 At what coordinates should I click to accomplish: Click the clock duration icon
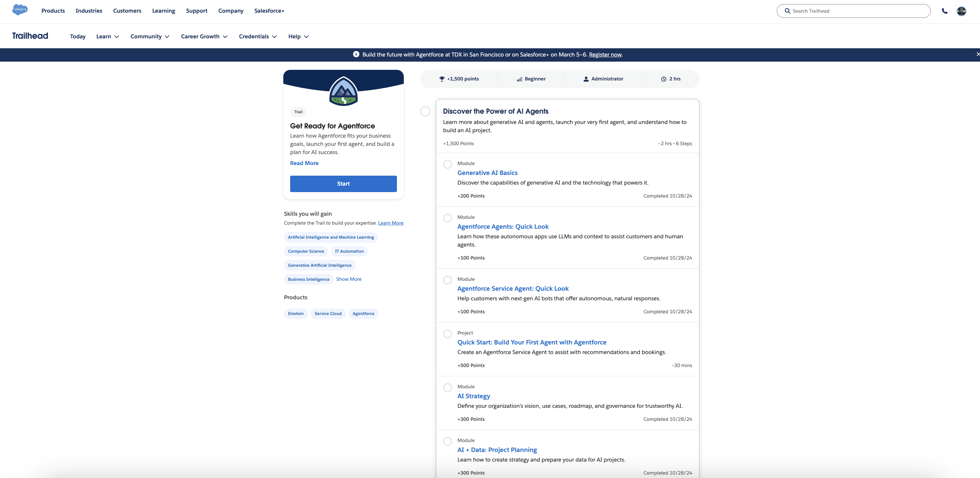(663, 79)
